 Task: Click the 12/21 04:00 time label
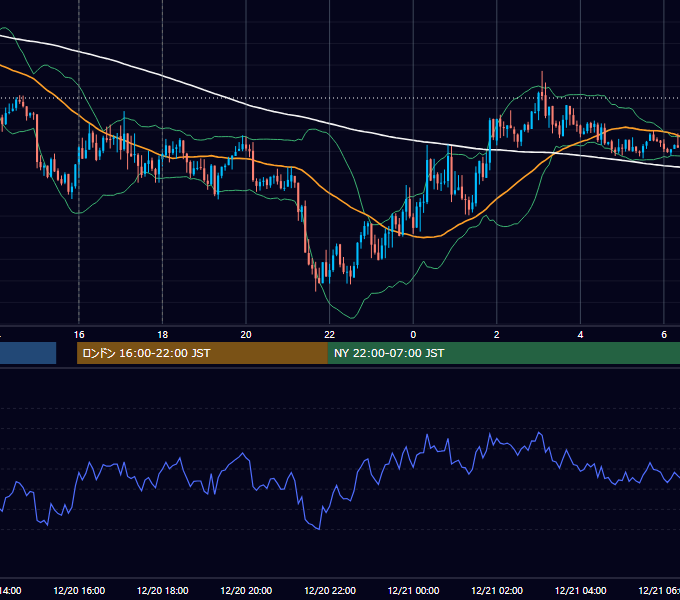(x=580, y=590)
